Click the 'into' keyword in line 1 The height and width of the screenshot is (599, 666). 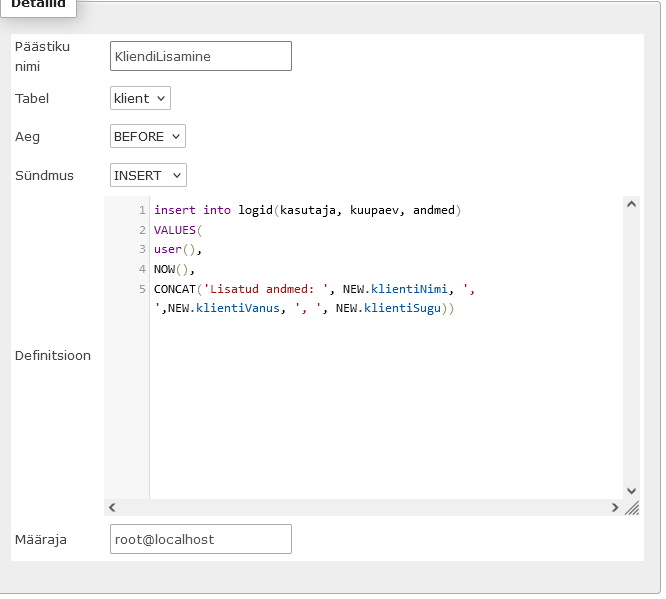click(217, 210)
